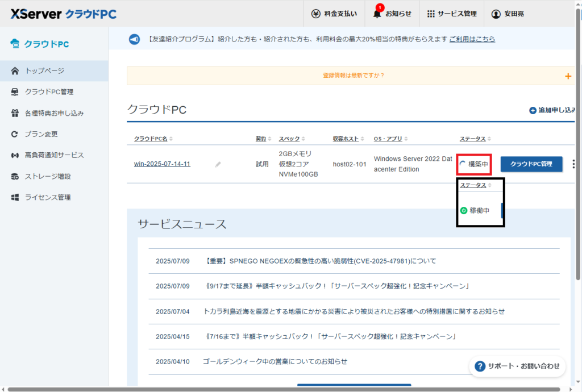Sort by クラウドPC名 column

coord(153,139)
